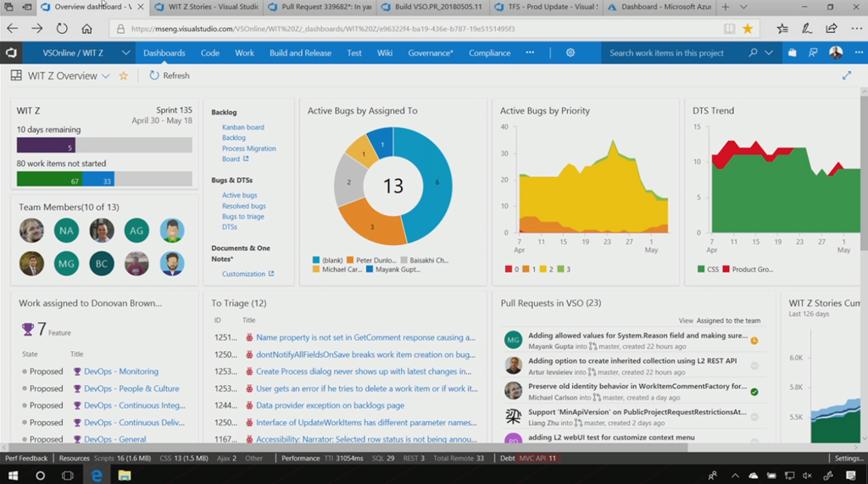Viewport: 868px width, 484px height.
Task: Toggle favorite star beside WIT Z Overview
Action: pos(124,75)
